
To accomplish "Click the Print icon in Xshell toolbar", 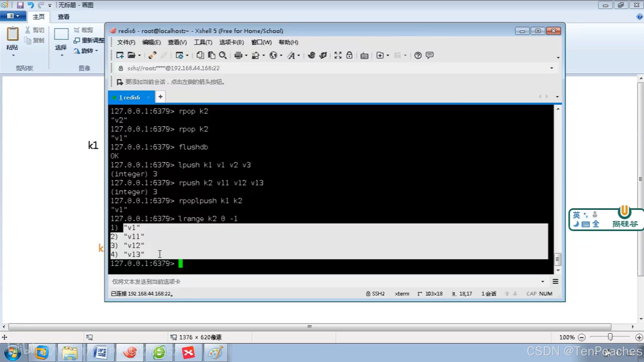I will [x=238, y=55].
